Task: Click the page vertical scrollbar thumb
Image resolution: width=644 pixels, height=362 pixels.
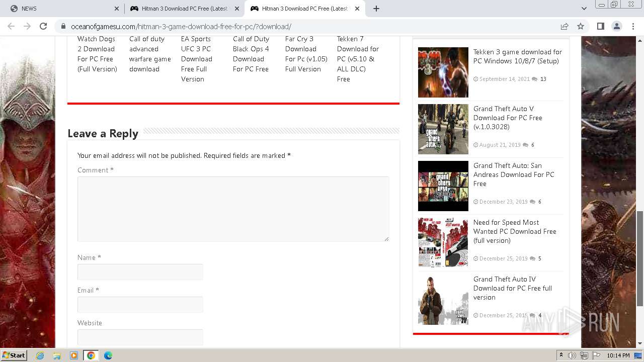Action: 640,258
